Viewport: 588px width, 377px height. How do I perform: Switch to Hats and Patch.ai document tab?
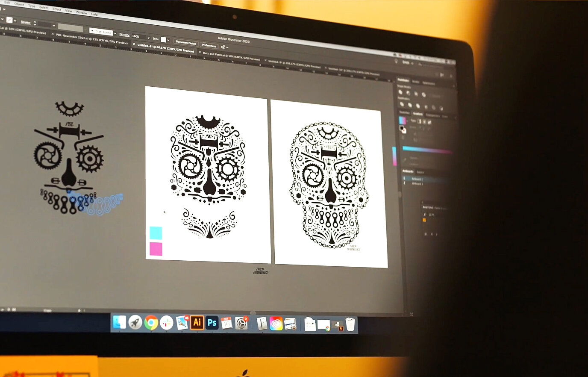[x=231, y=56]
